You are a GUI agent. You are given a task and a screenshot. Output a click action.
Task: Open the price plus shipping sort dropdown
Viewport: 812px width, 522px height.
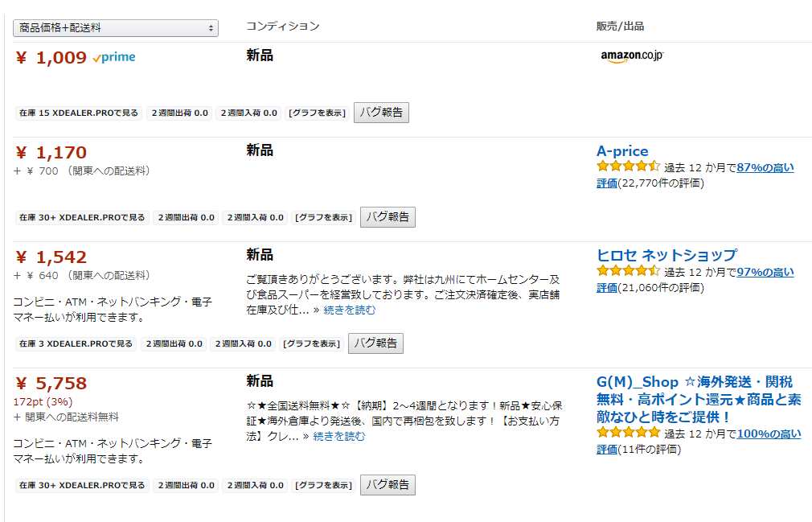(116, 28)
